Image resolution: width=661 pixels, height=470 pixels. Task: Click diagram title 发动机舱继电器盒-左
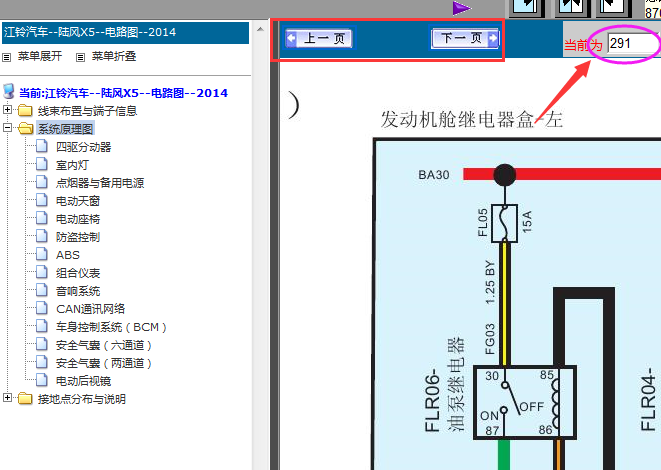[471, 119]
